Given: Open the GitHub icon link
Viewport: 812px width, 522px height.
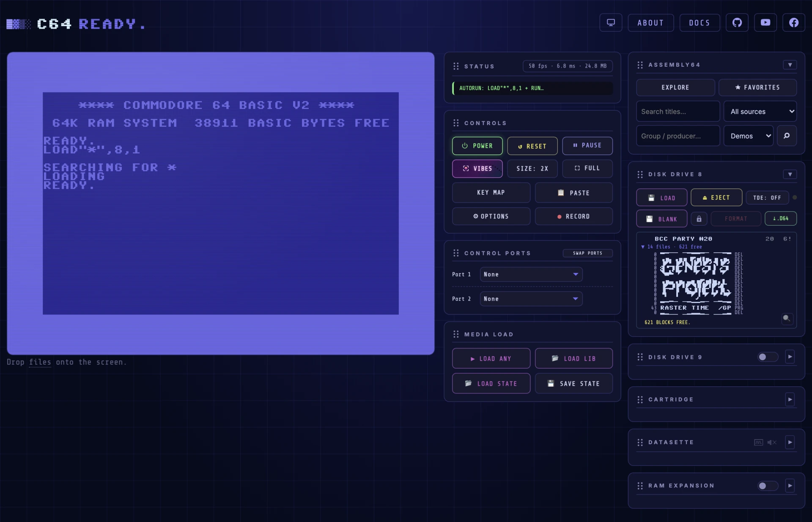Looking at the screenshot, I should coord(737,23).
